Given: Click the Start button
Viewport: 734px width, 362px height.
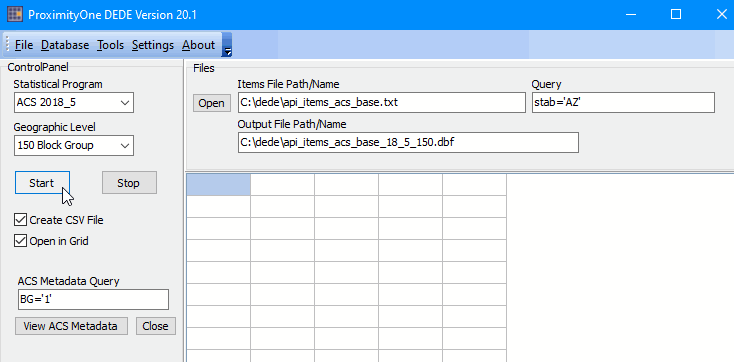Looking at the screenshot, I should point(42,183).
